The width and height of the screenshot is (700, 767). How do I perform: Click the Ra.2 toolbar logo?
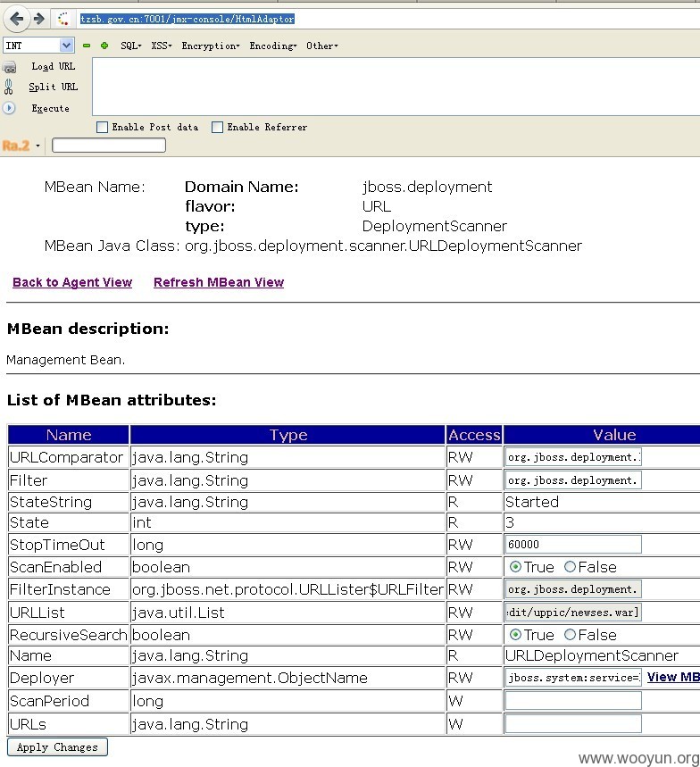(16, 146)
